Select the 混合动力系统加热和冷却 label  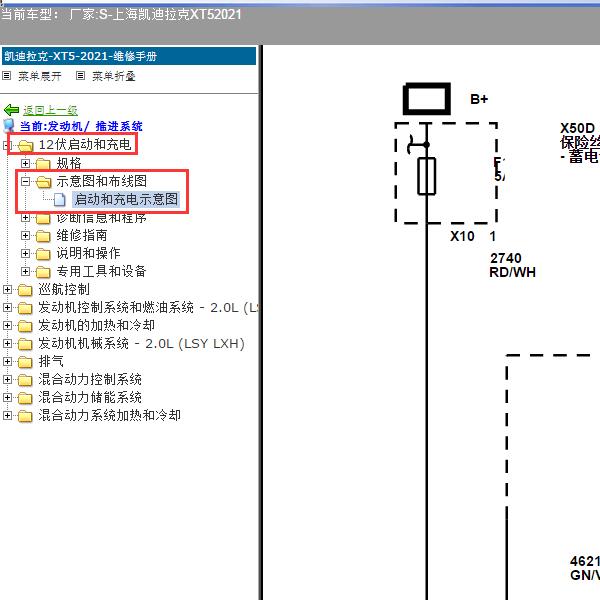(109, 415)
